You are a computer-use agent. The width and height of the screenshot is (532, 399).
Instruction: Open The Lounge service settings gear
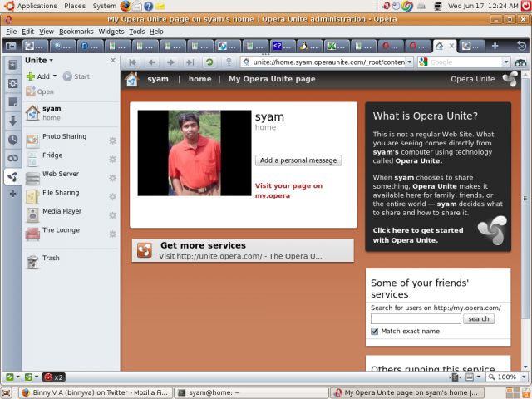tap(113, 234)
